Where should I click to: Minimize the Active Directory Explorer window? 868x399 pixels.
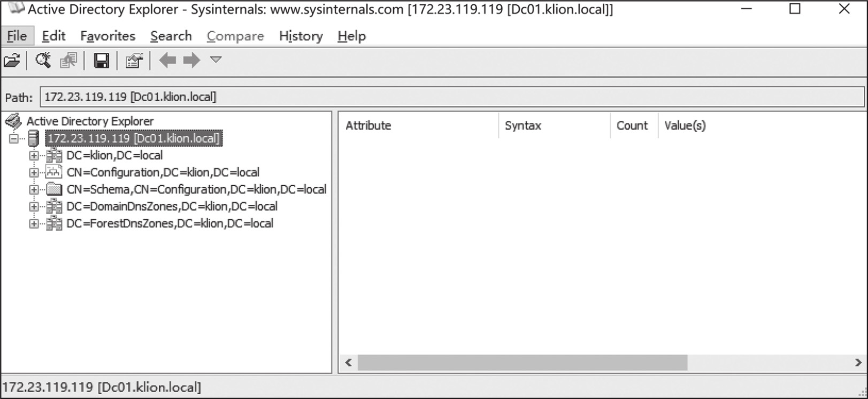747,9
